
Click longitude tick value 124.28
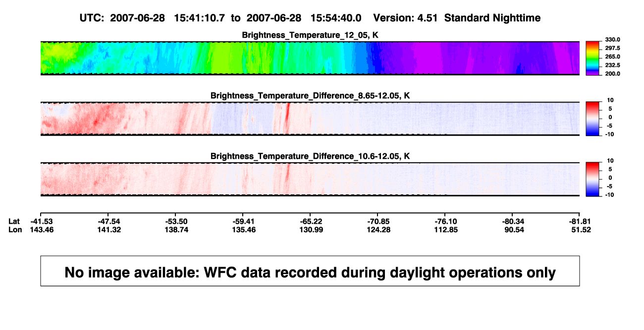point(378,230)
